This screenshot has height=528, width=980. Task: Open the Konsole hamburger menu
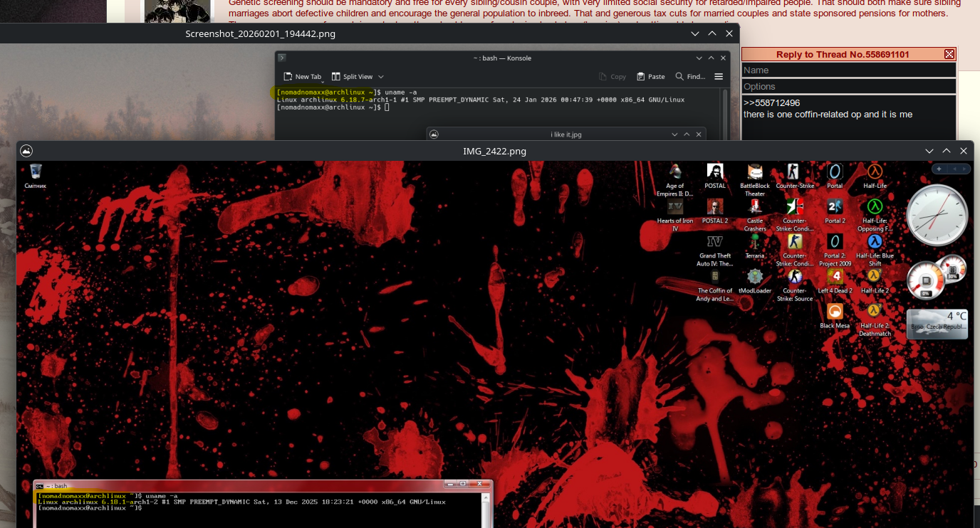click(719, 76)
